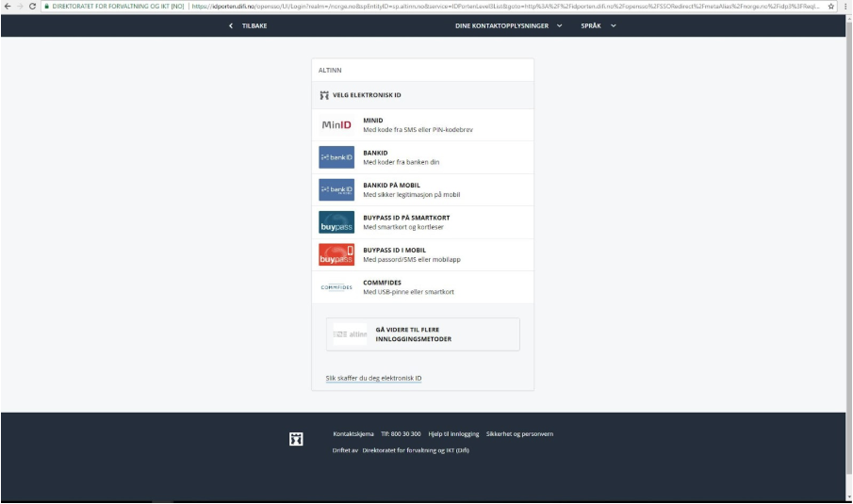
Task: Click phone number Tlf: 800 30 300
Action: 401,434
